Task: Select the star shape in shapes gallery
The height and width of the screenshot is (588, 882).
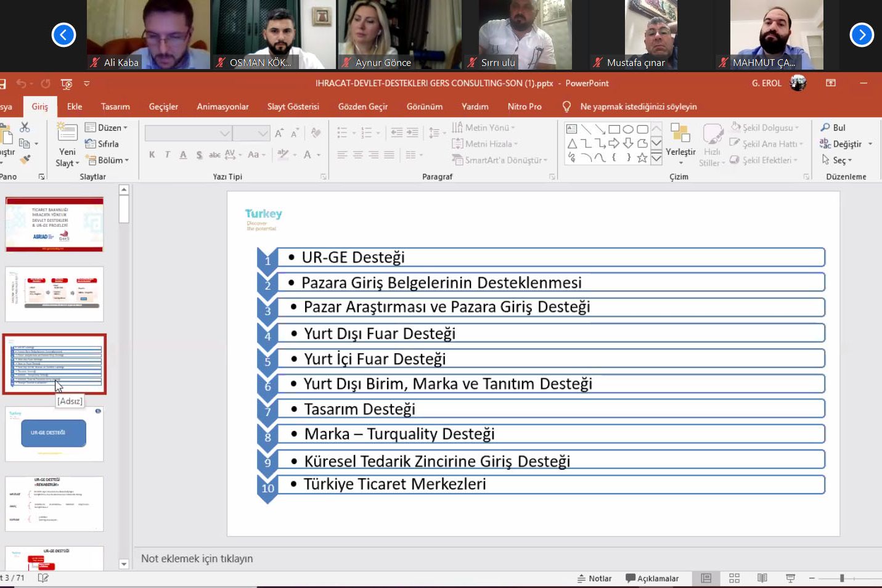Action: tap(642, 158)
